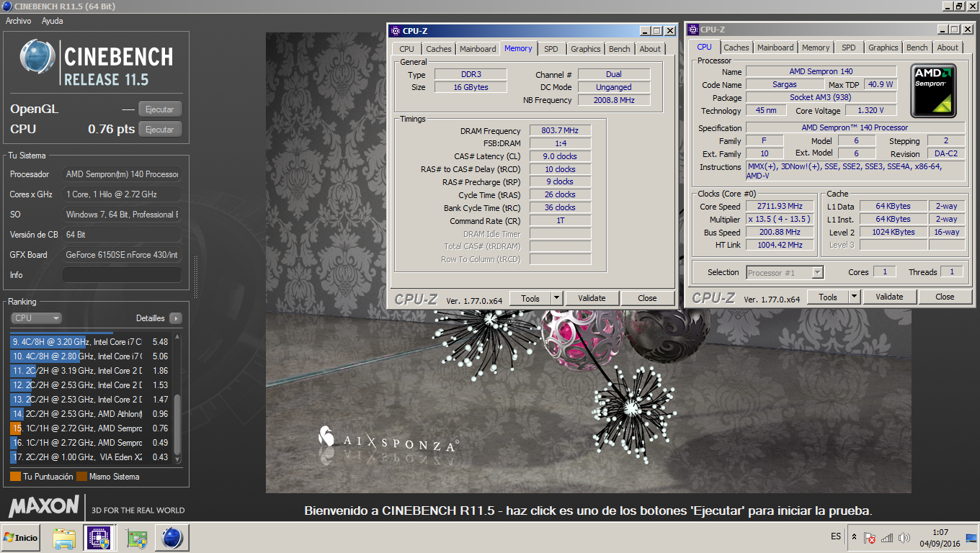Image resolution: width=980 pixels, height=553 pixels.
Task: Open volume speaker icon in tray
Action: point(904,538)
